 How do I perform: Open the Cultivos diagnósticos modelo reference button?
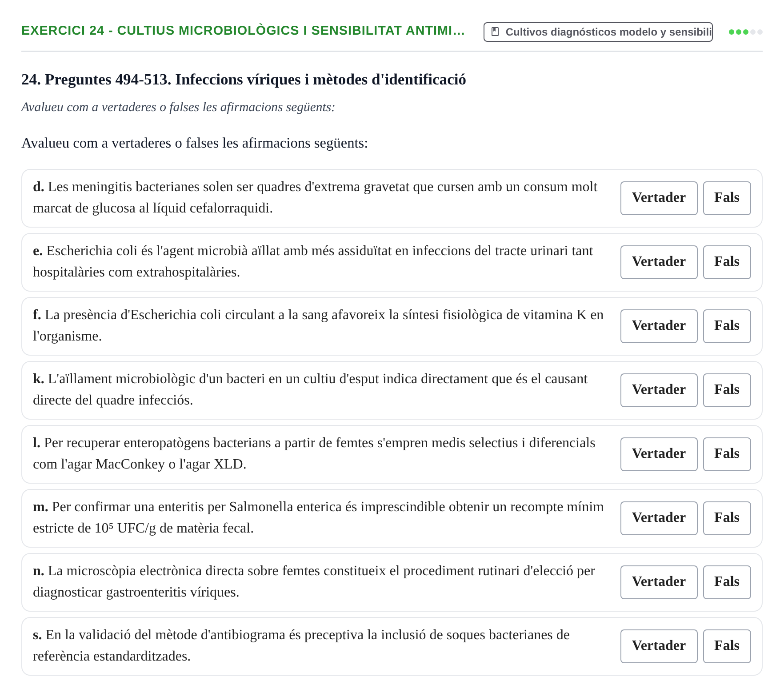click(x=598, y=32)
